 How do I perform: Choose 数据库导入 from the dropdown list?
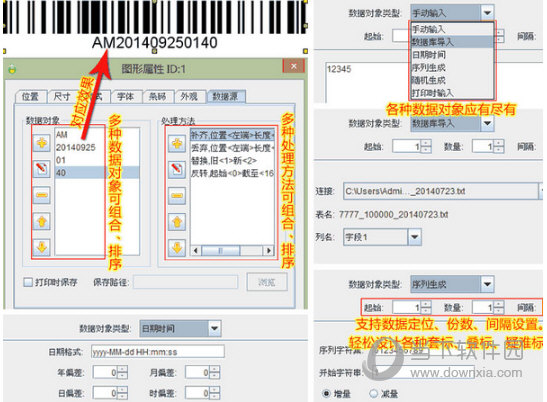[452, 42]
